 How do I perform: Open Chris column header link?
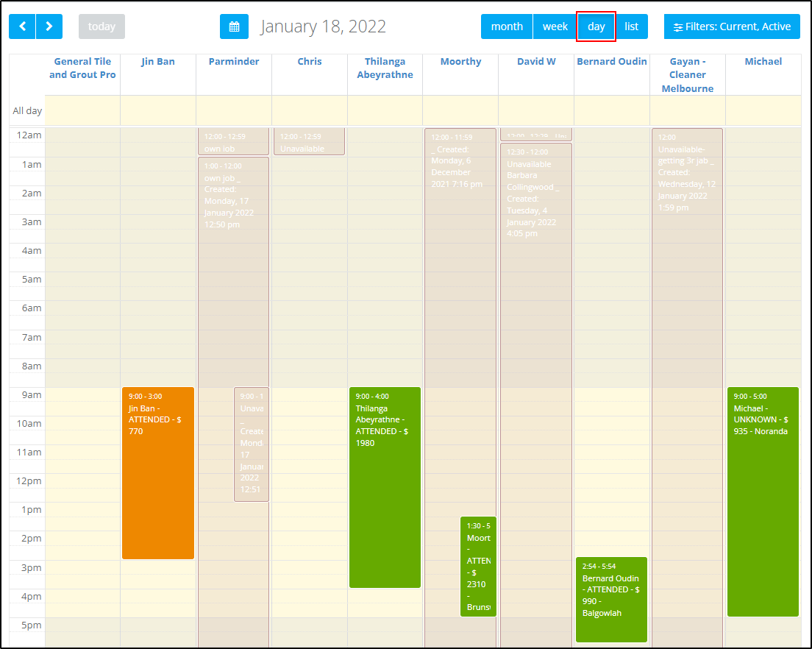tap(309, 61)
